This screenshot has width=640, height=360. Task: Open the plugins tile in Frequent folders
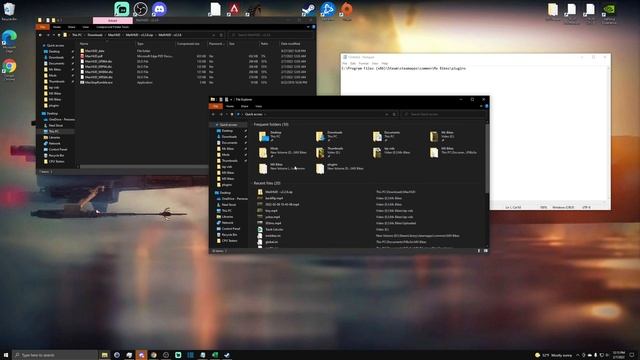coord(339,168)
